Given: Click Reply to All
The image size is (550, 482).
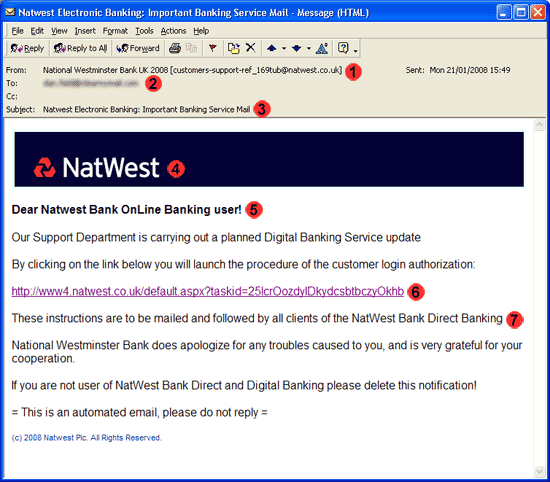Looking at the screenshot, I should pyautogui.click(x=80, y=48).
